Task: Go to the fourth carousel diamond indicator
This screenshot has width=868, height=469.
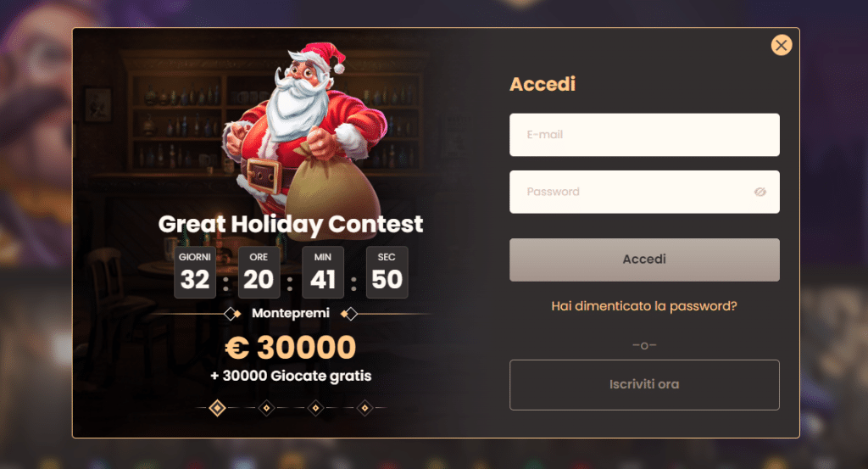Action: 364,408
